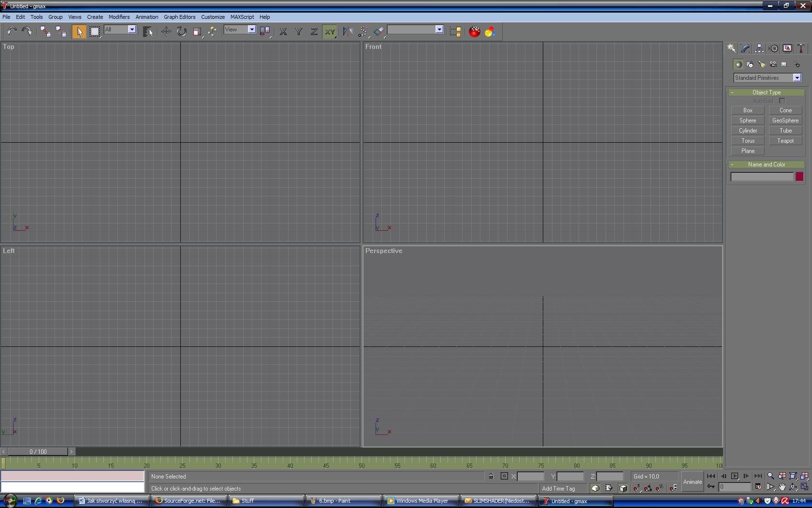This screenshot has height=508, width=812.
Task: Collapse the Object Type rollout
Action: click(x=767, y=92)
